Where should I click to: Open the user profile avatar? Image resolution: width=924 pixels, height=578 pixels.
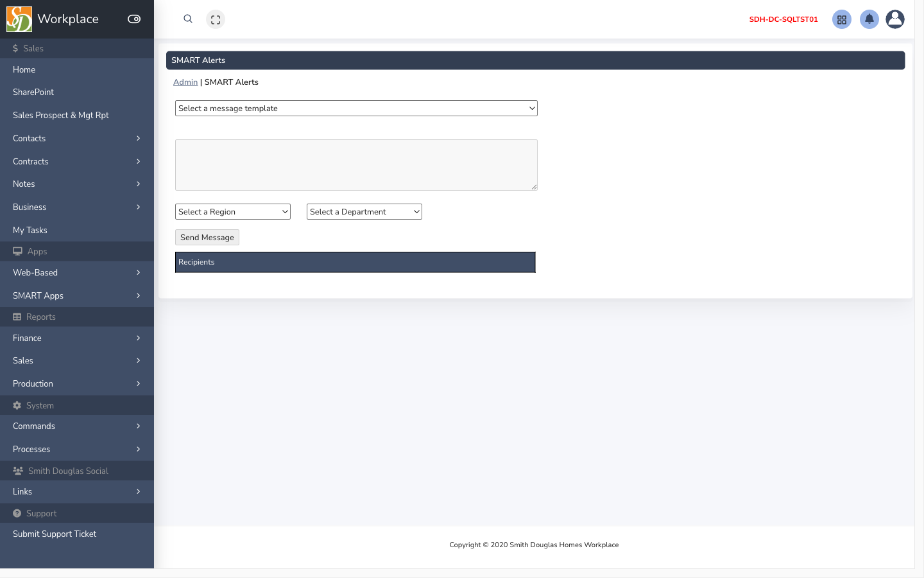tap(895, 19)
